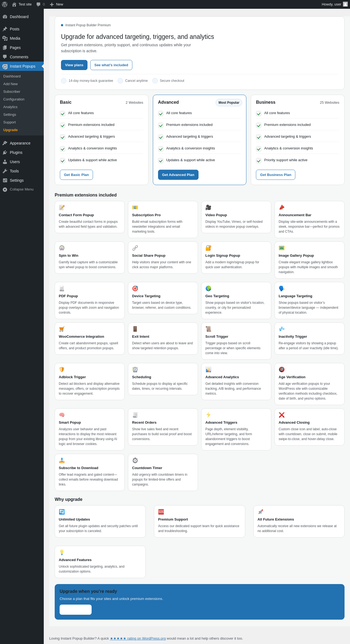Open the Test site home icon

(14, 4)
